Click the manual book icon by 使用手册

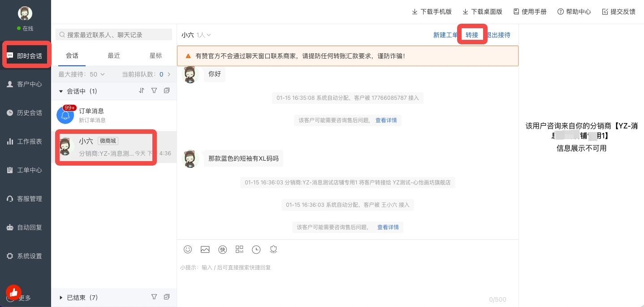[516, 12]
